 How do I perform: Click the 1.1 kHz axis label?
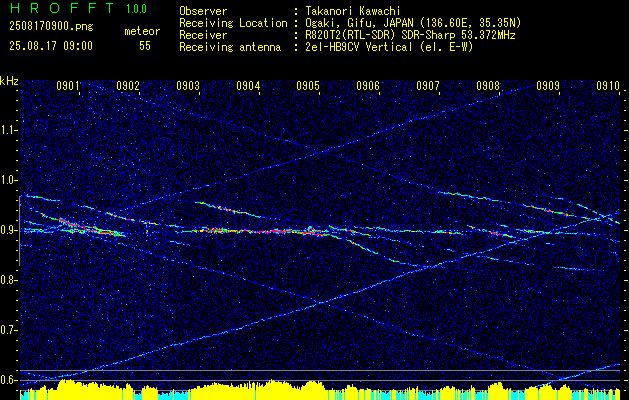pos(8,130)
